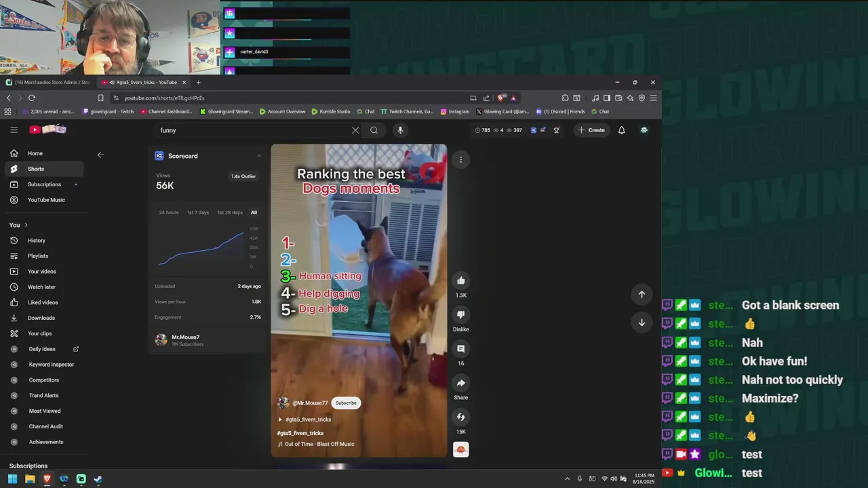Click the vidIQ blue toolbar icon
Screen dimensions: 868x488
[534, 130]
